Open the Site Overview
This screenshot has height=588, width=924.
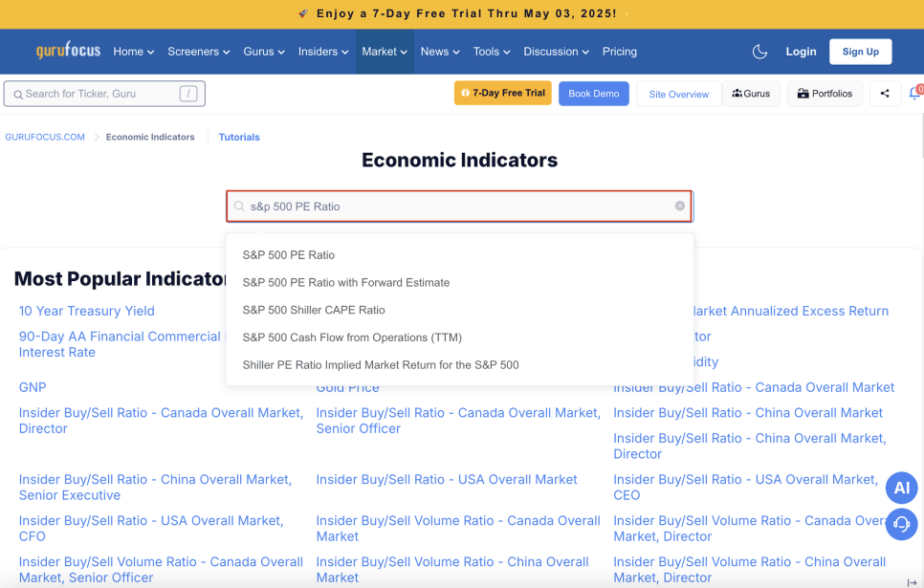tap(679, 95)
